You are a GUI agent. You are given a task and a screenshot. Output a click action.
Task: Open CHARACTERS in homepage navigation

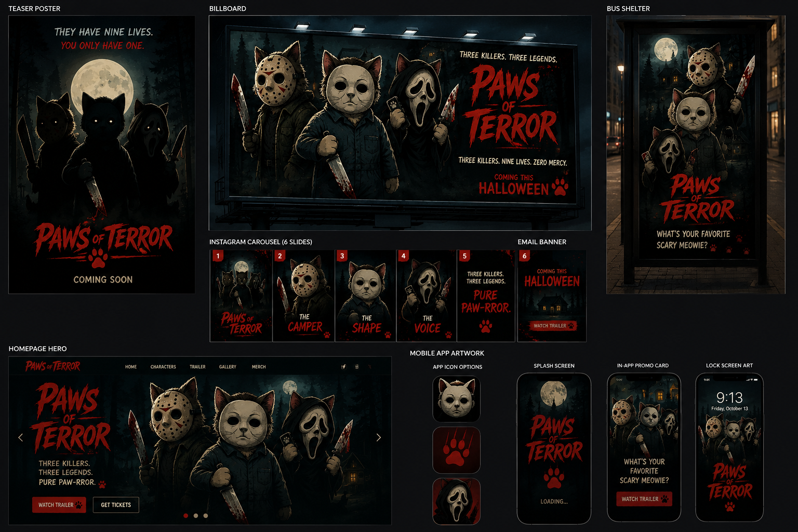click(163, 367)
